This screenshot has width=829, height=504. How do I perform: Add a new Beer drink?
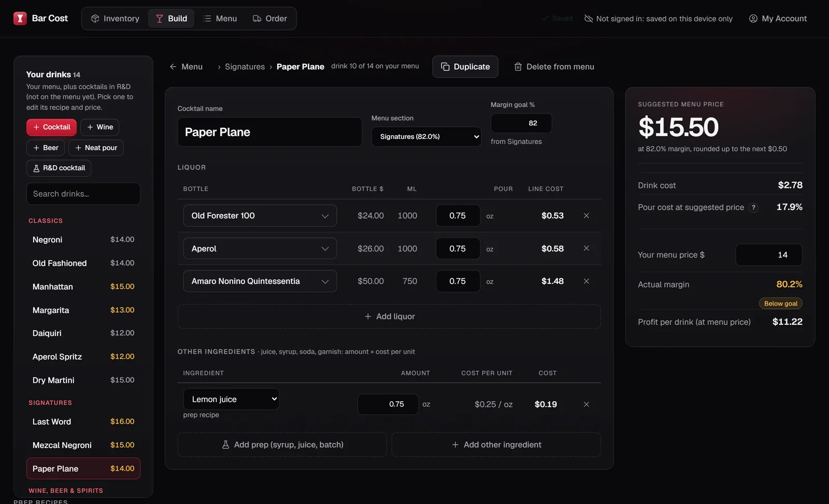pos(46,148)
